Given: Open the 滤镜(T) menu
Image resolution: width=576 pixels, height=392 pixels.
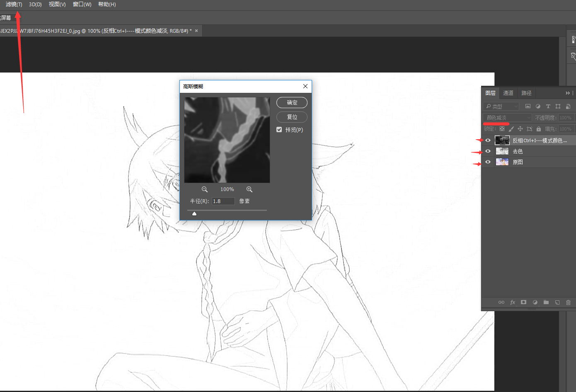Looking at the screenshot, I should [14, 4].
